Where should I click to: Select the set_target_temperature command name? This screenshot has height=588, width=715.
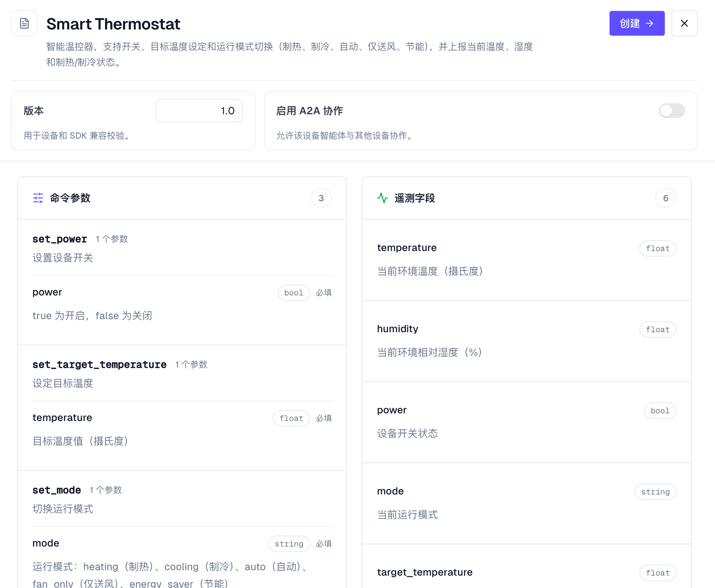[99, 364]
